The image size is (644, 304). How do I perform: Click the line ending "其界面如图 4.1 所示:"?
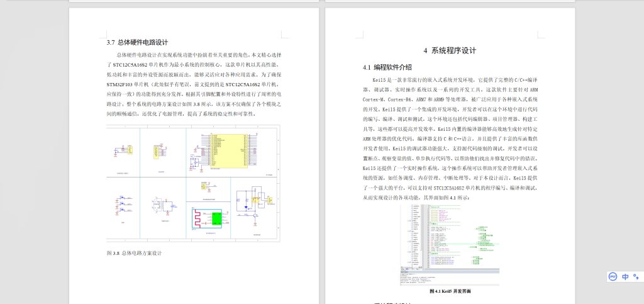tap(416, 198)
